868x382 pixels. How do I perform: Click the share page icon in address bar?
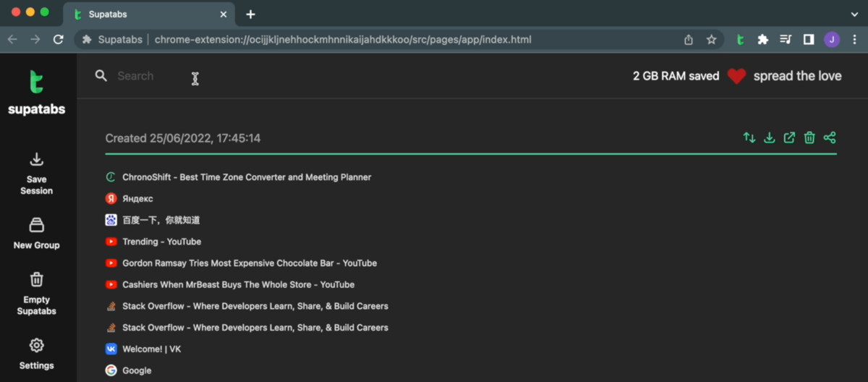coord(689,40)
